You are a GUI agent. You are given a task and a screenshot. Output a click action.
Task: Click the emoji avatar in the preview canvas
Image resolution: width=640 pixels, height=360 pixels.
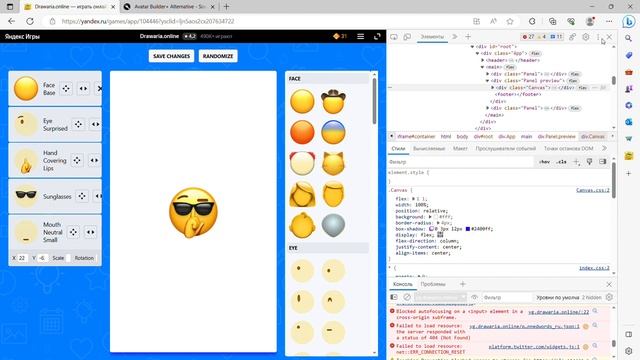[193, 212]
